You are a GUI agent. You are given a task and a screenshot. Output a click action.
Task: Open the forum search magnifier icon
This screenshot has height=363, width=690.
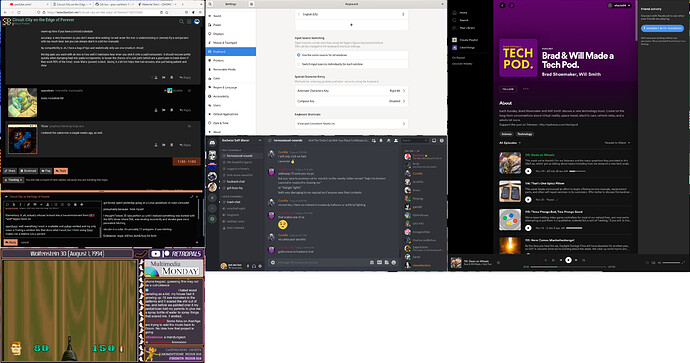point(181,21)
